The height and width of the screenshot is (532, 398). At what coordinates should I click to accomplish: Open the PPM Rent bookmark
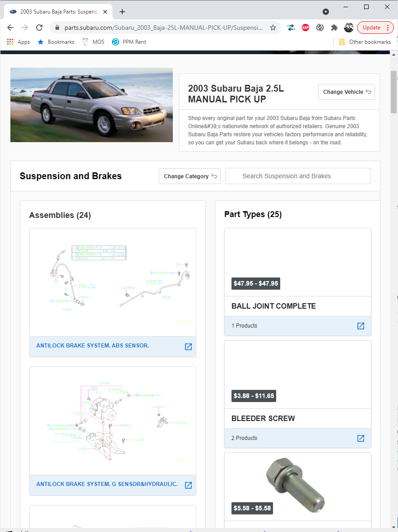[129, 42]
